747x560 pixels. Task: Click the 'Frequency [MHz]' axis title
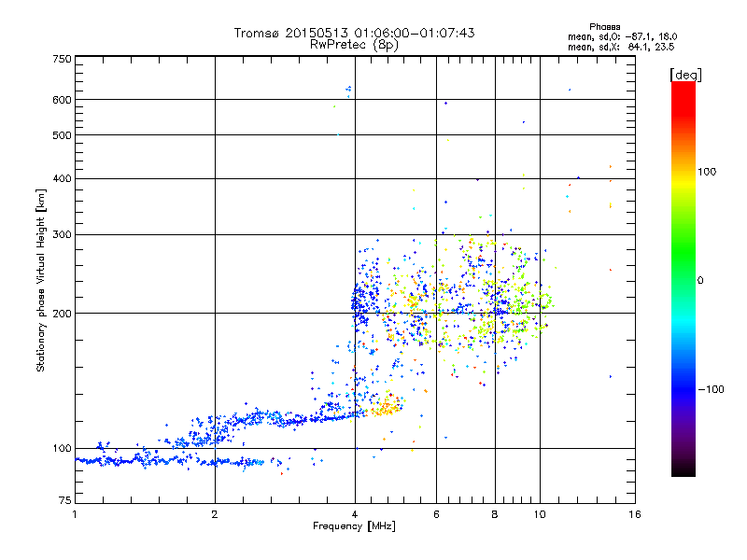point(354,526)
